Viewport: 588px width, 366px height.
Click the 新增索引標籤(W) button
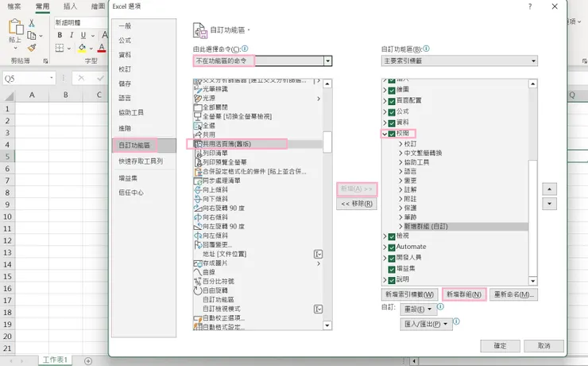[409, 294]
